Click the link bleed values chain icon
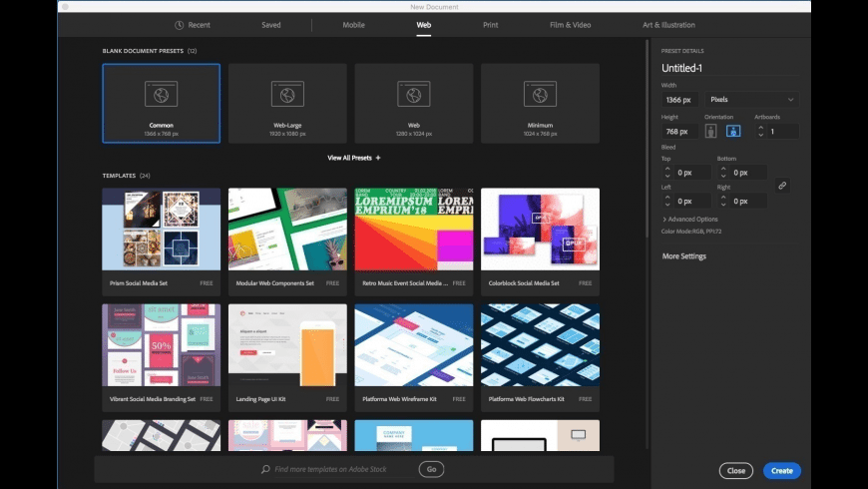This screenshot has height=489, width=868. coord(782,186)
